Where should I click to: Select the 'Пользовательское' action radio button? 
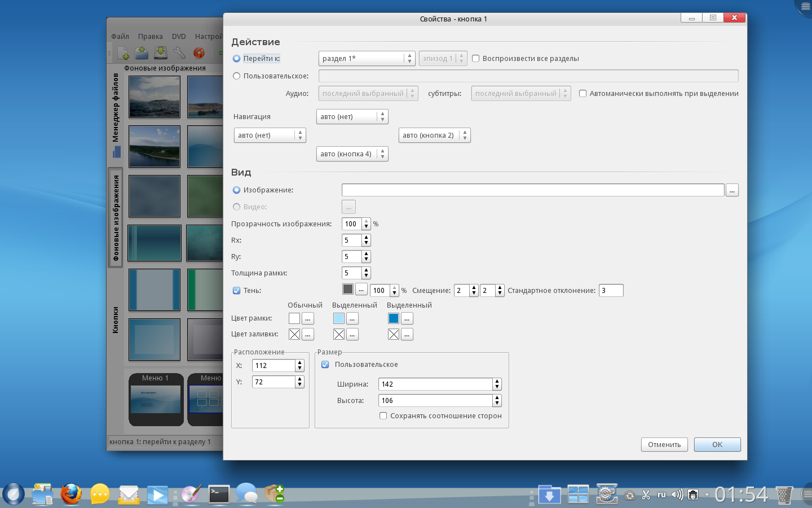pos(237,76)
